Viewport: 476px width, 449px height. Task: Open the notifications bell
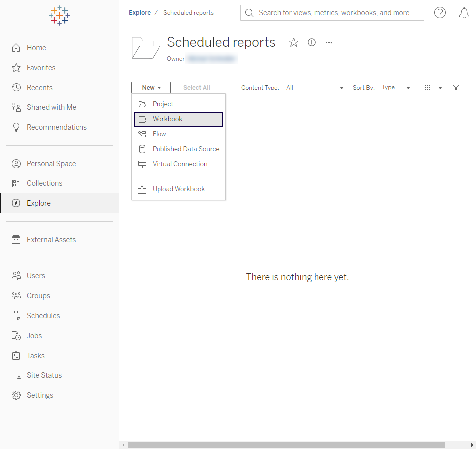tap(464, 13)
